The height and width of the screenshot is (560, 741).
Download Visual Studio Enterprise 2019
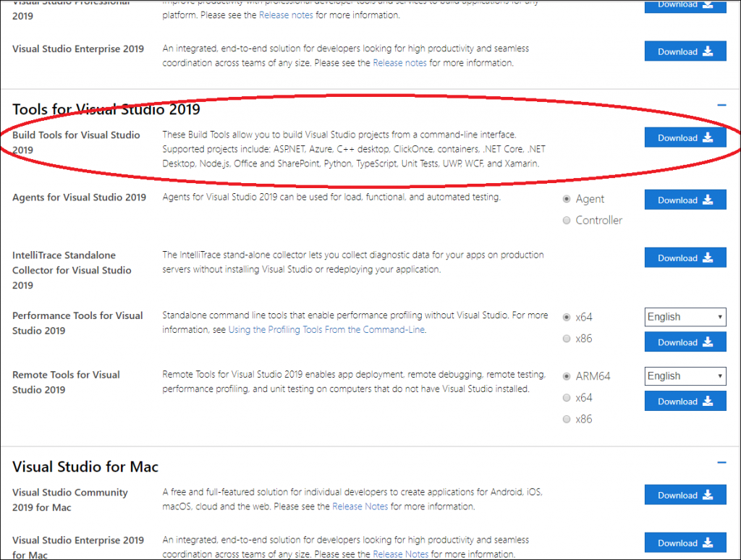point(685,51)
